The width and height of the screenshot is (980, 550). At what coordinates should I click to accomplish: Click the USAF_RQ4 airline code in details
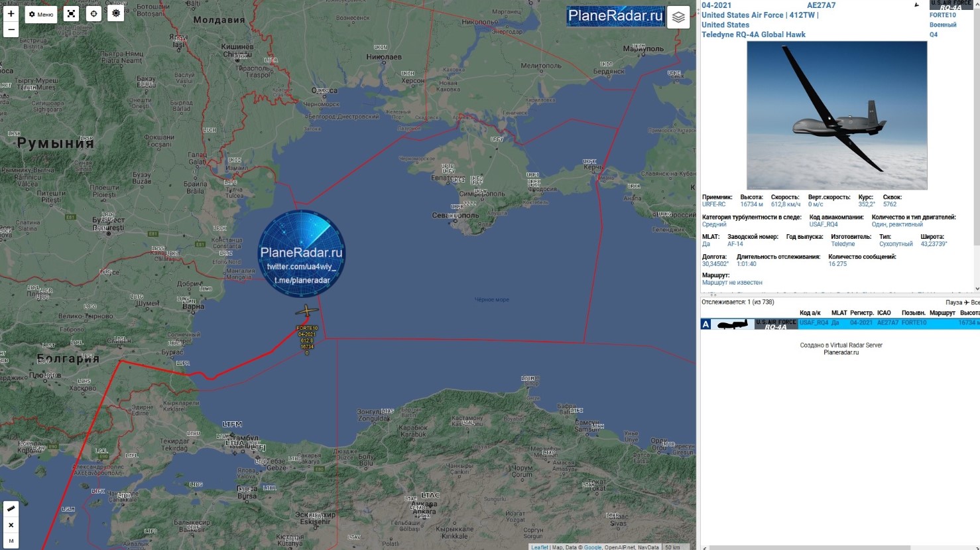823,224
